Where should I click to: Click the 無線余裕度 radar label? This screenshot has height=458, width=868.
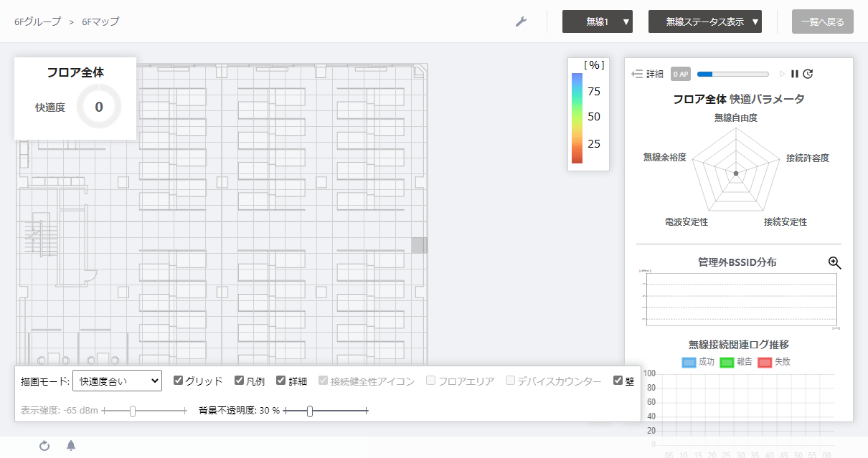click(665, 157)
